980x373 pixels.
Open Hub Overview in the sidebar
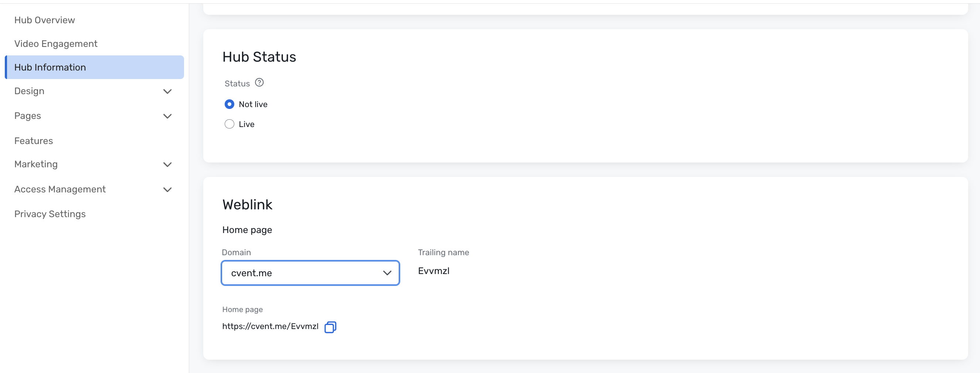click(x=44, y=20)
